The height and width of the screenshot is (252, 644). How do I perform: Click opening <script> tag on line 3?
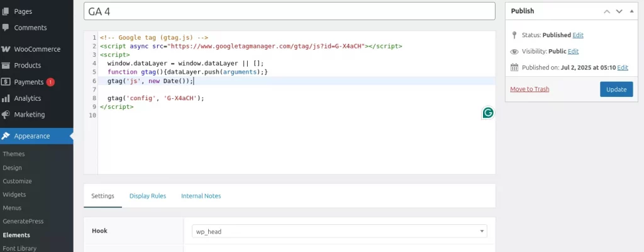[115, 55]
